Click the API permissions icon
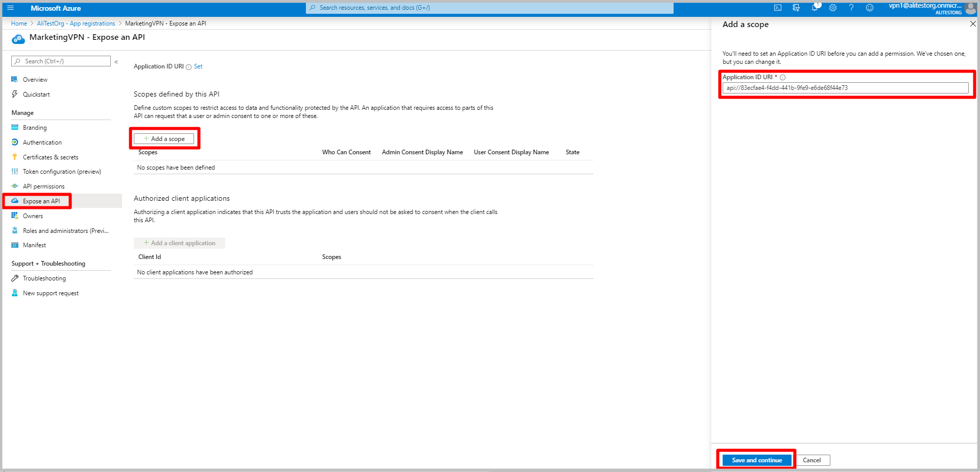The image size is (980, 472). tap(15, 186)
